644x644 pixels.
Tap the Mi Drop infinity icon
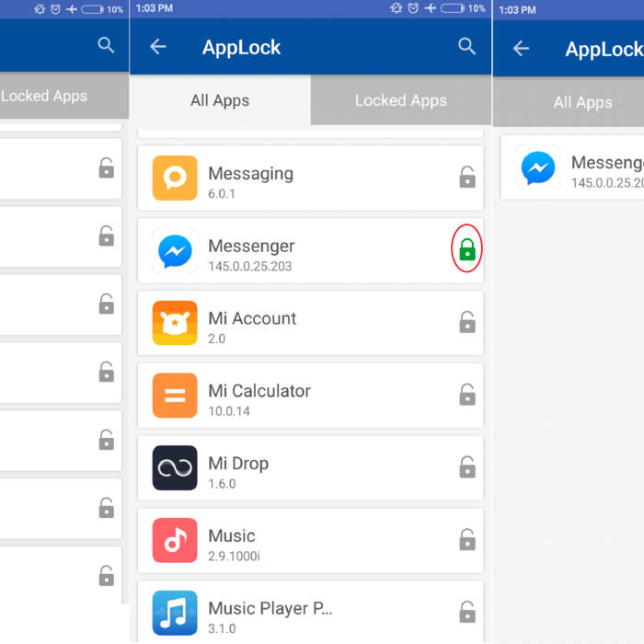pyautogui.click(x=175, y=468)
